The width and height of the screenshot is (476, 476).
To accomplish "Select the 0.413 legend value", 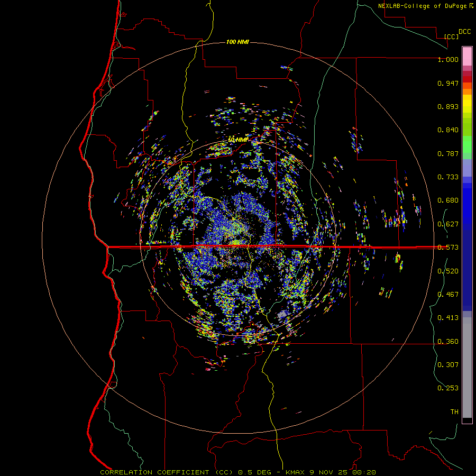I will [448, 318].
